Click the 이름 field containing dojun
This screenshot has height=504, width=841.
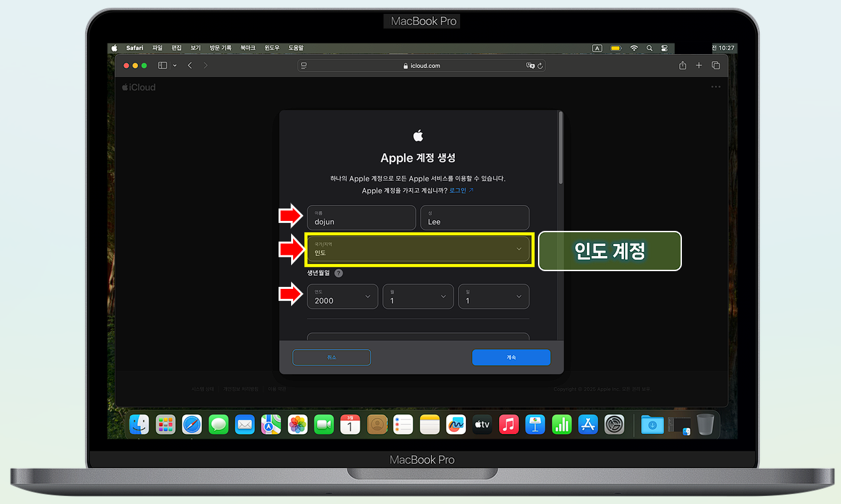point(361,218)
